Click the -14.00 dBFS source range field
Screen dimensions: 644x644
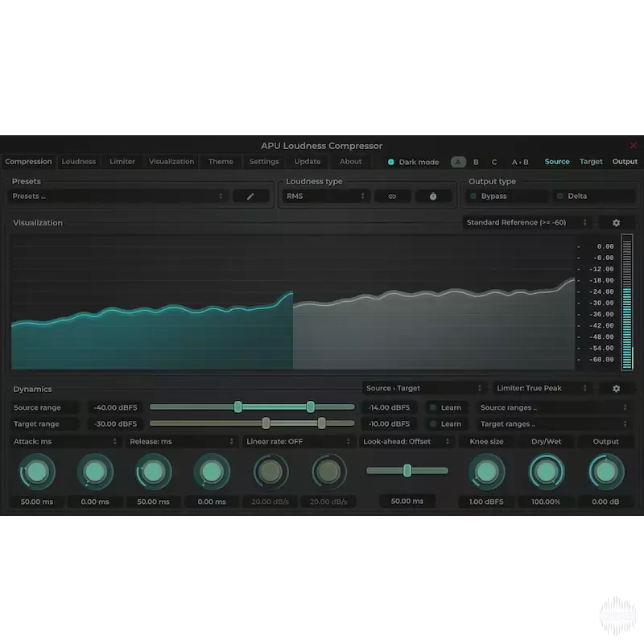(389, 407)
